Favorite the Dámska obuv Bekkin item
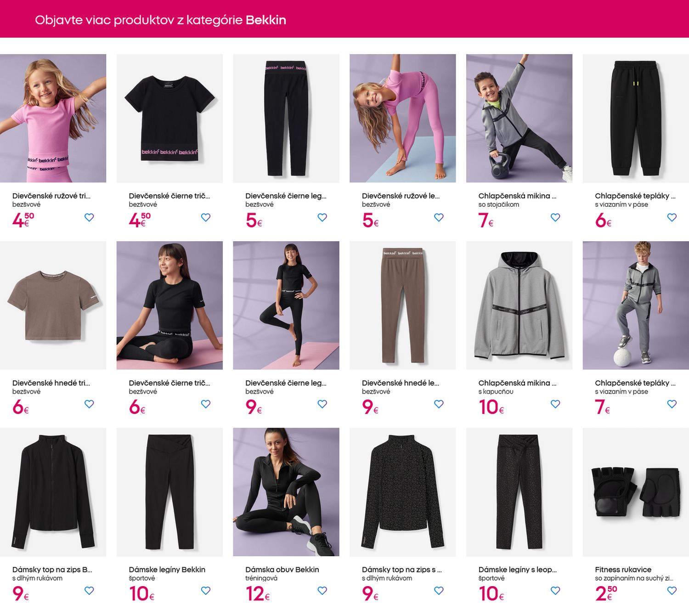The image size is (689, 616). point(322,590)
